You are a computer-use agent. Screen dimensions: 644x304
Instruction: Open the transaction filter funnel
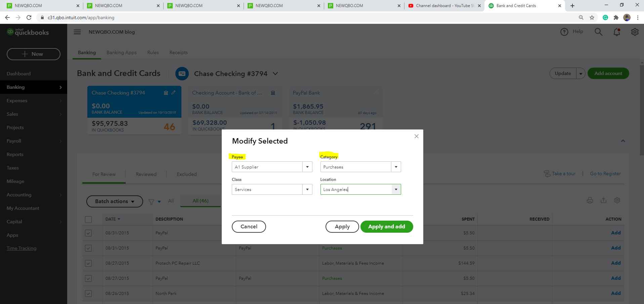(x=151, y=201)
